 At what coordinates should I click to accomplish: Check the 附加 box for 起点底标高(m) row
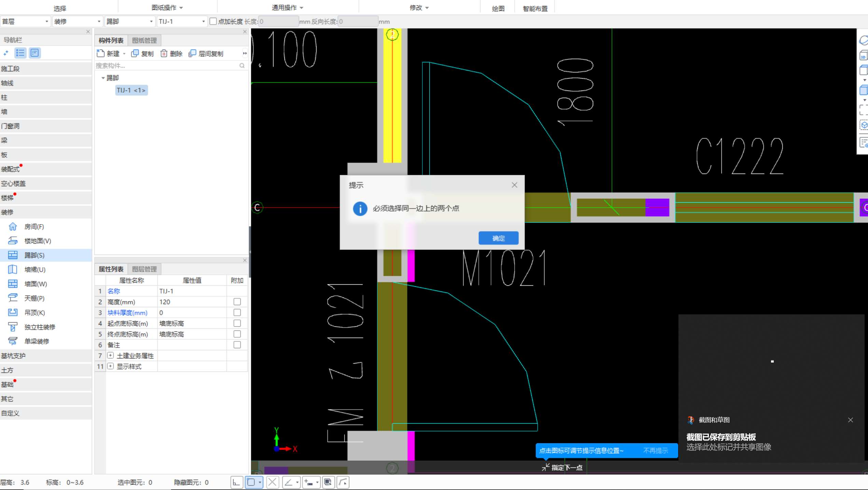pyautogui.click(x=237, y=323)
